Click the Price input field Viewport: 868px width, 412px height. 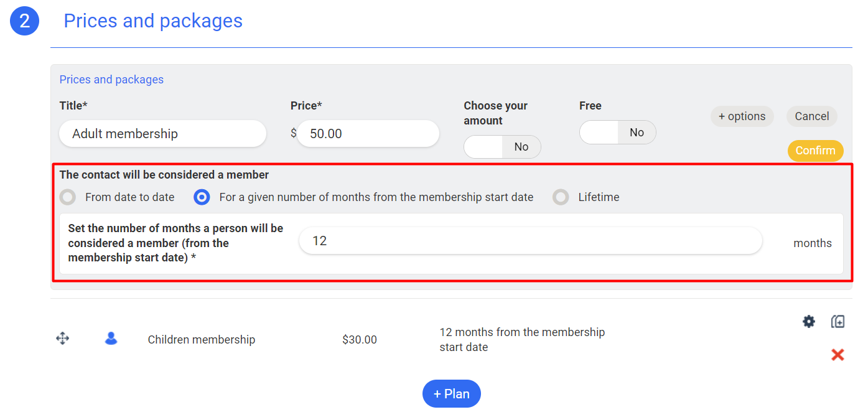coord(368,134)
